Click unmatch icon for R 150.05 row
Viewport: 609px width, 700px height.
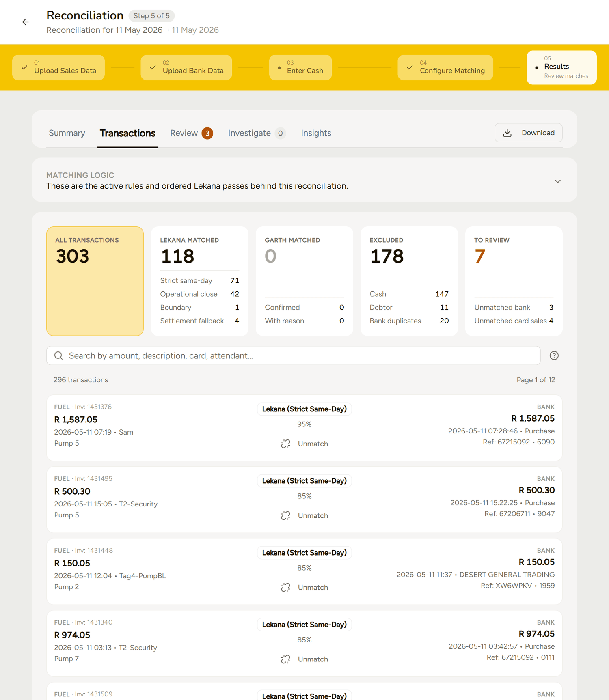pyautogui.click(x=285, y=587)
